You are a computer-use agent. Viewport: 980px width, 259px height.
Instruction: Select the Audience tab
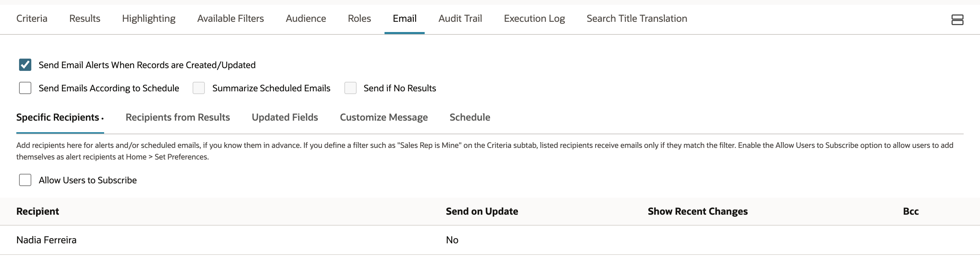(x=306, y=18)
